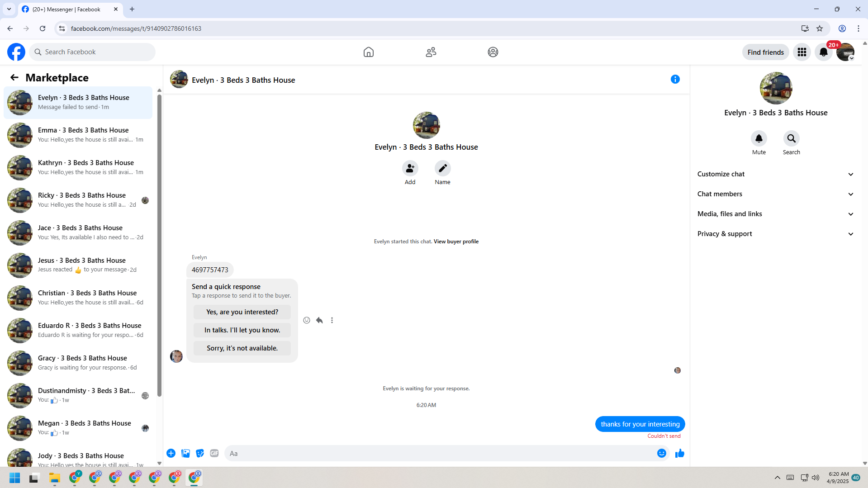
Task: Open the Friends icon in top navigation
Action: [431, 52]
